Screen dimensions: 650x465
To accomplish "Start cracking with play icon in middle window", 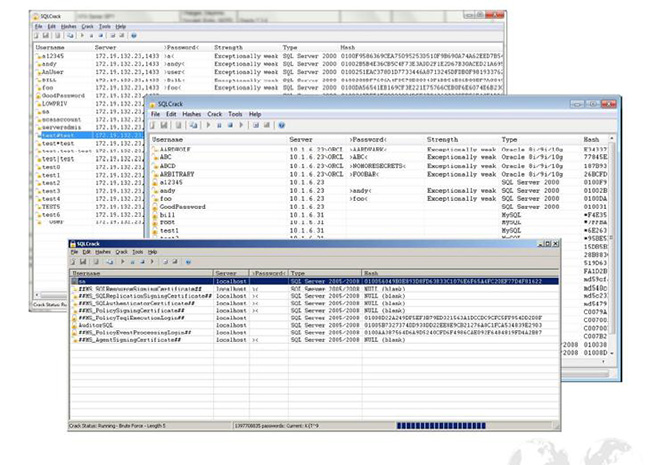I will [x=209, y=125].
